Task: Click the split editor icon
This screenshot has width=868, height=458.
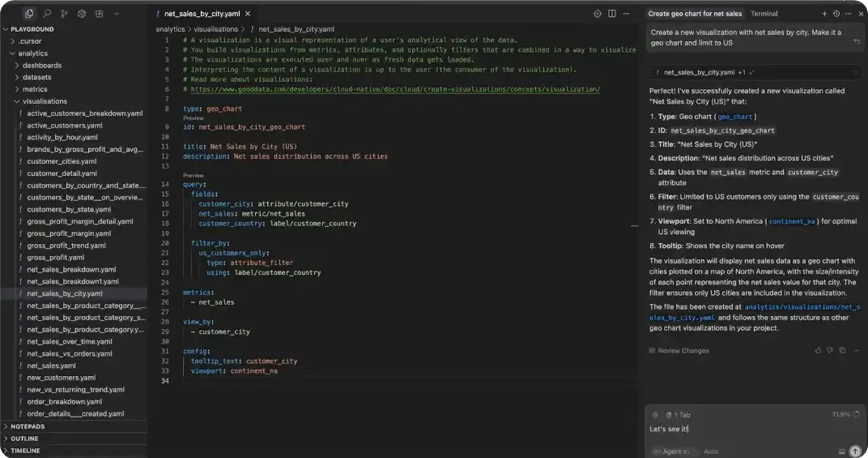Action: [612, 14]
